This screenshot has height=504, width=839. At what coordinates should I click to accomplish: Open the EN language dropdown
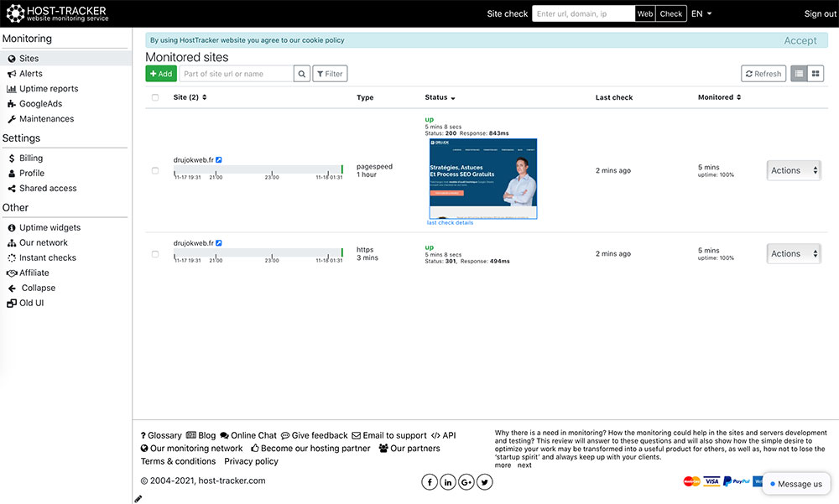tap(701, 14)
